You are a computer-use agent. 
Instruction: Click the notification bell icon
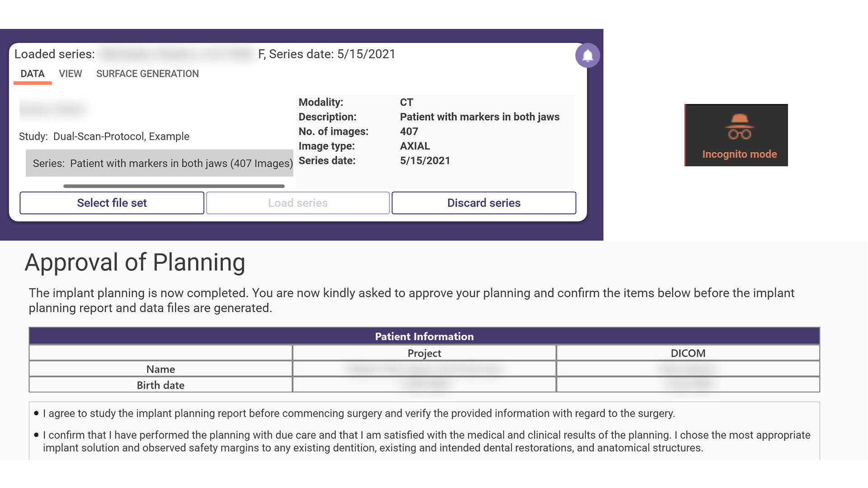tap(587, 56)
